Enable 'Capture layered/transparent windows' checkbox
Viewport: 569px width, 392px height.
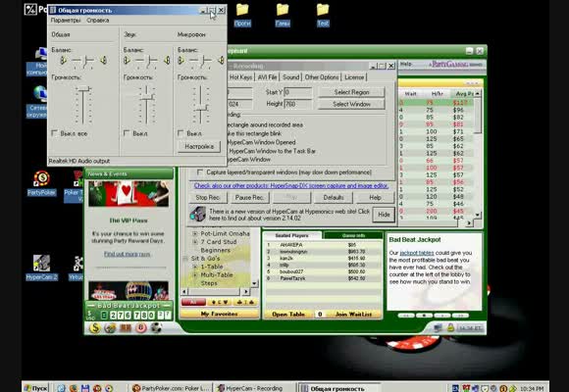[199, 171]
